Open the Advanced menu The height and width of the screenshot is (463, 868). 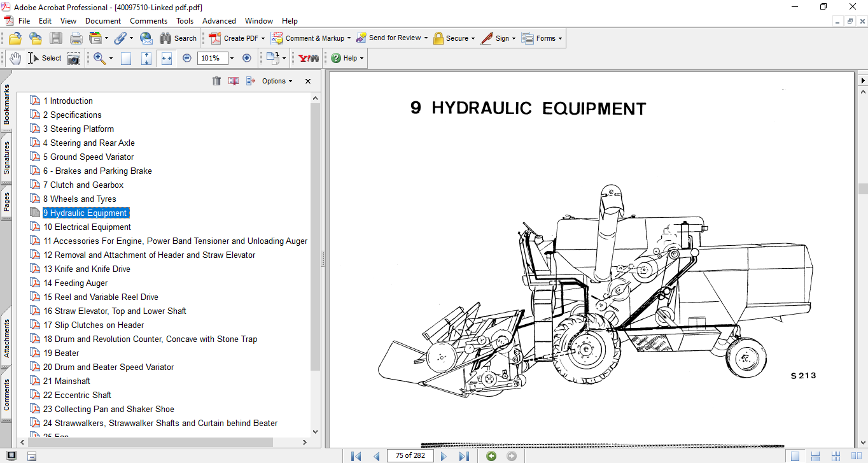[x=219, y=21]
